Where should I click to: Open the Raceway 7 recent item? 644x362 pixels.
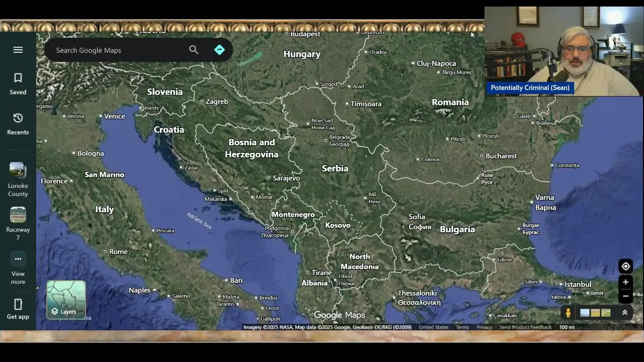18,224
